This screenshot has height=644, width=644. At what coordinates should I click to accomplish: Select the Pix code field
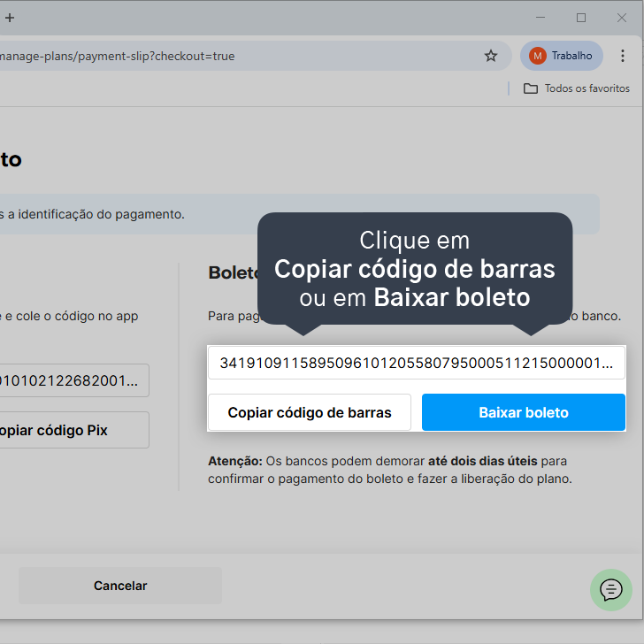coord(74,380)
